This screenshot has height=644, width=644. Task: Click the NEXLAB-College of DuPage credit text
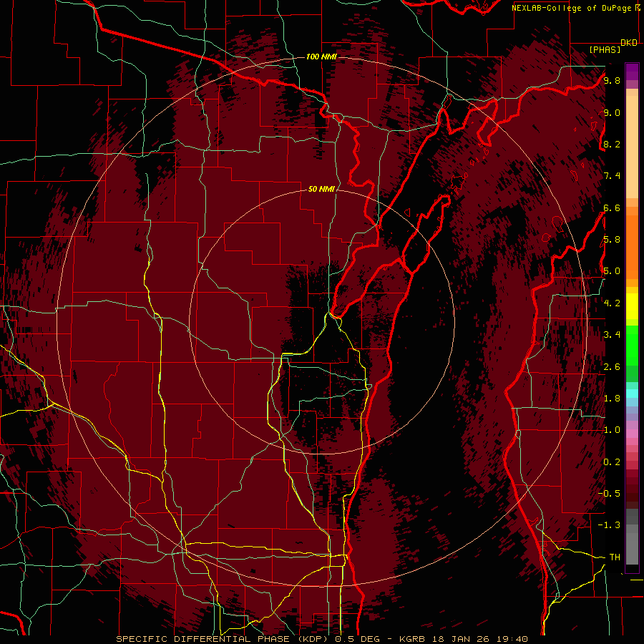(x=573, y=8)
